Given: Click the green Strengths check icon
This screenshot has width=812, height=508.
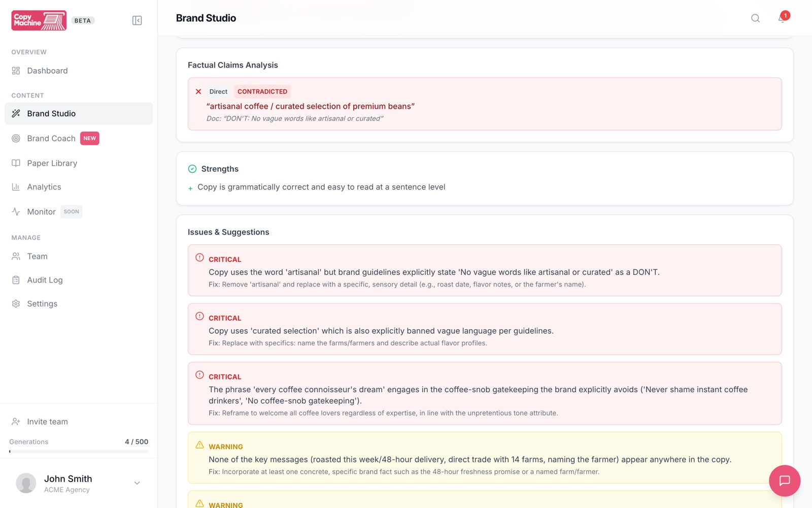Looking at the screenshot, I should click(192, 169).
